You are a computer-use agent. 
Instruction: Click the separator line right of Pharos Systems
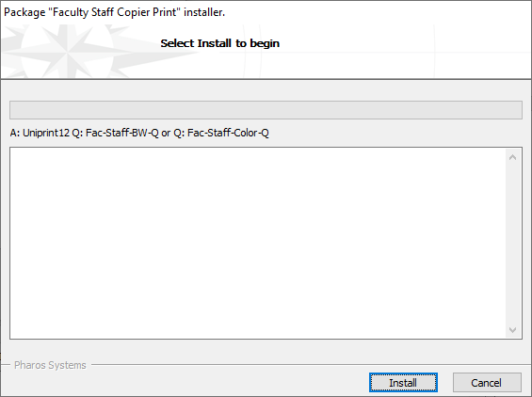coord(311,365)
